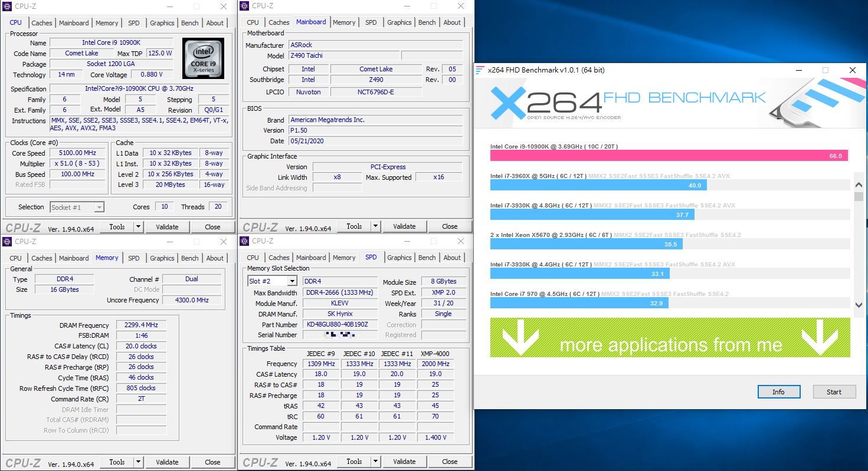Click the Code Name value 'Comet Lake'
The width and height of the screenshot is (868, 471).
pos(82,53)
